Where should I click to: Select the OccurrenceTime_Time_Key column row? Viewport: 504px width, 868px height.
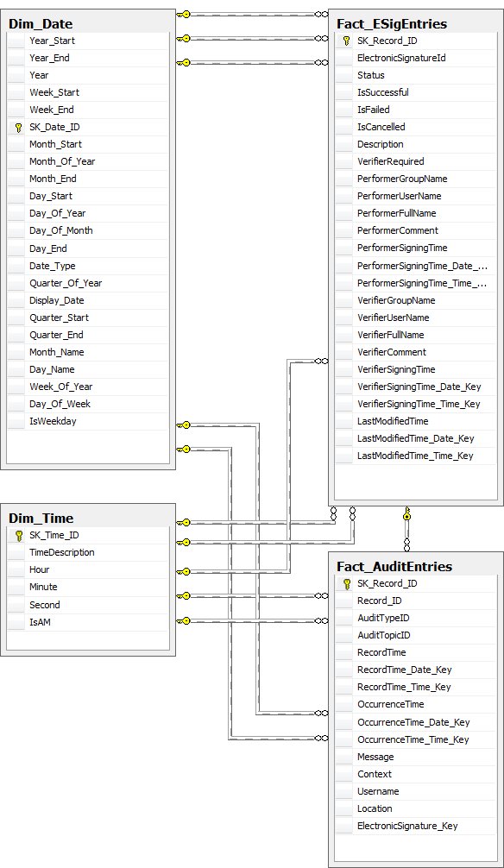pyautogui.click(x=415, y=739)
